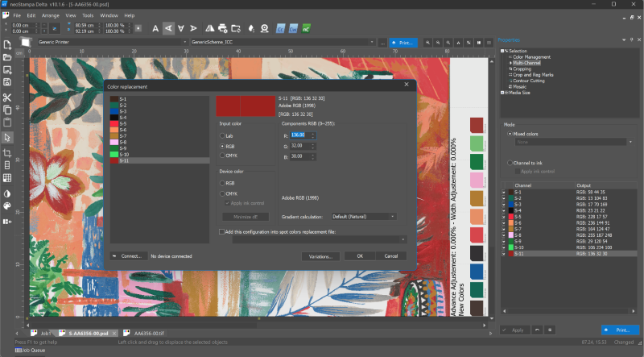Open the Arrange menu
Screen dimensions: 644x357
49,15
